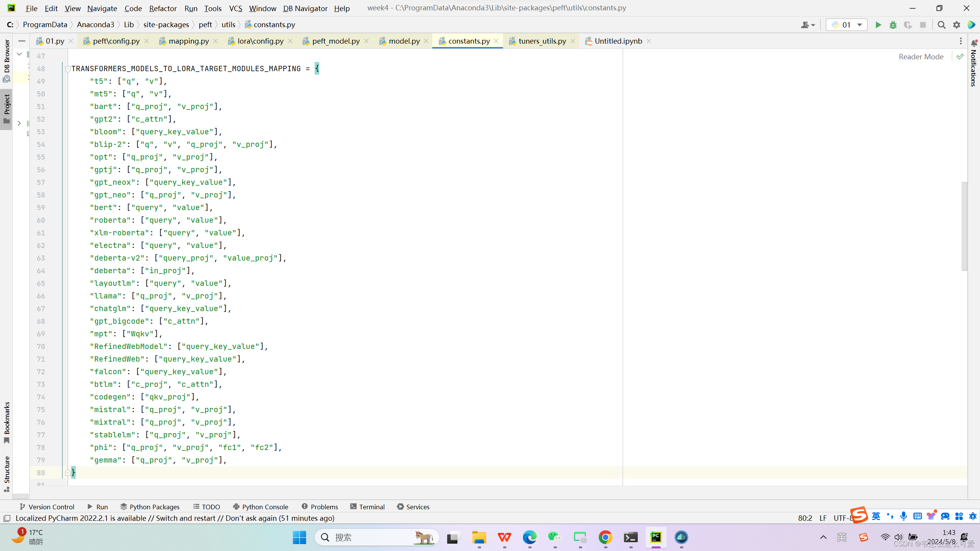
Task: Toggle the left panel collapse arrow
Action: coord(19,123)
